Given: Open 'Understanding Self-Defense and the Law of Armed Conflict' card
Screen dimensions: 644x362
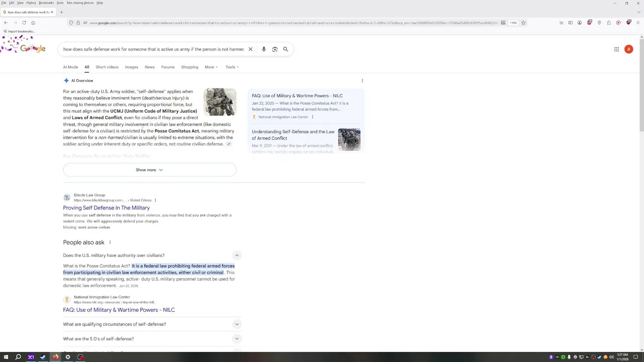Looking at the screenshot, I should click(x=306, y=141).
